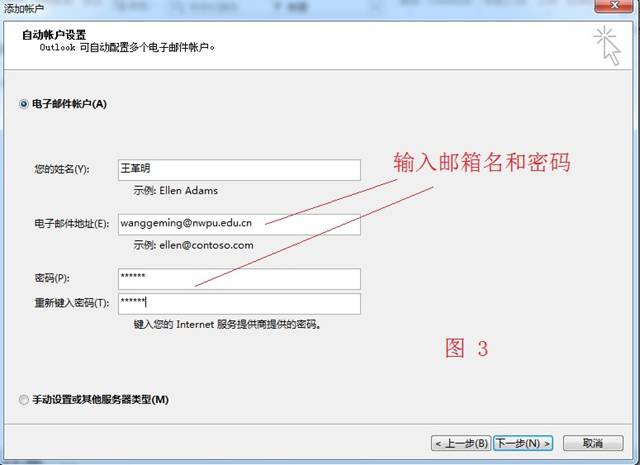
Task: Click the 重新键入密码(T) label
Action: [72, 303]
